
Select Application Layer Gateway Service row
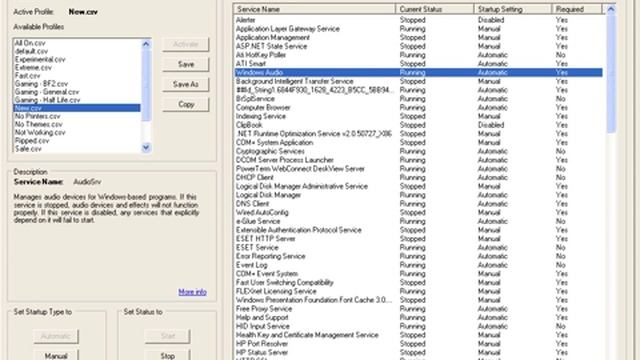click(x=418, y=29)
